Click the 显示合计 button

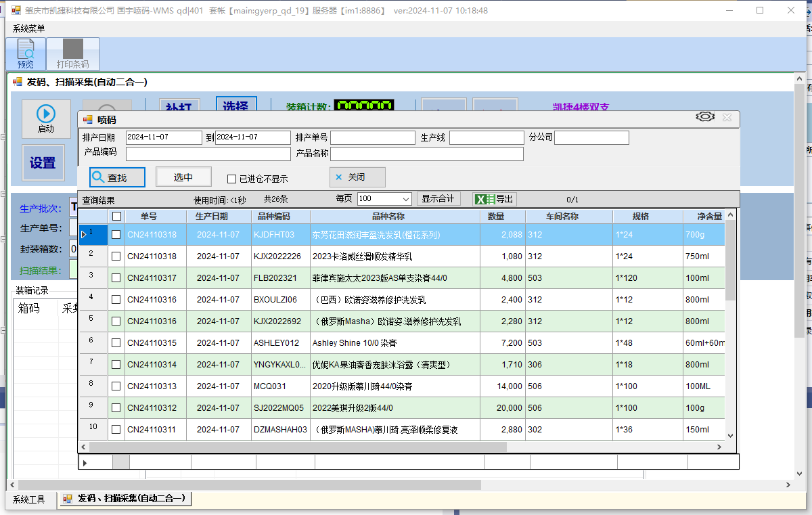coord(438,199)
